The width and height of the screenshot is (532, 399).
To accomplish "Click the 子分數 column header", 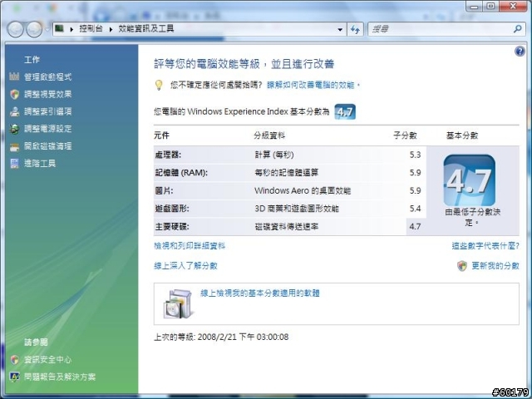I will (x=405, y=135).
